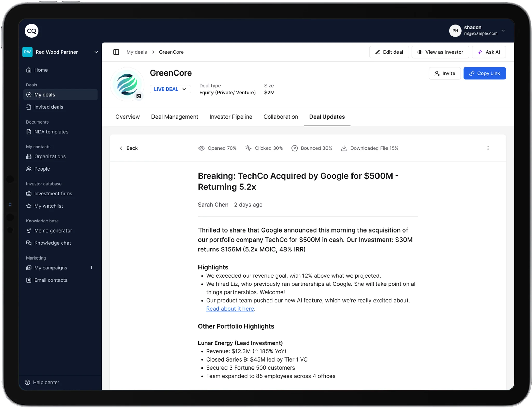Image resolution: width=532 pixels, height=409 pixels.
Task: Go to My watchlist star item
Action: (x=49, y=206)
